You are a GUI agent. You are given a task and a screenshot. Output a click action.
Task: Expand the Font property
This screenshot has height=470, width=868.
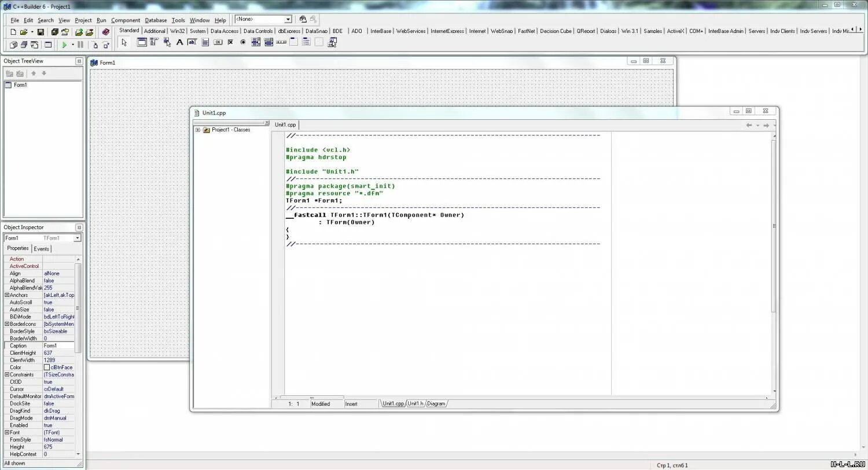pyautogui.click(x=7, y=432)
